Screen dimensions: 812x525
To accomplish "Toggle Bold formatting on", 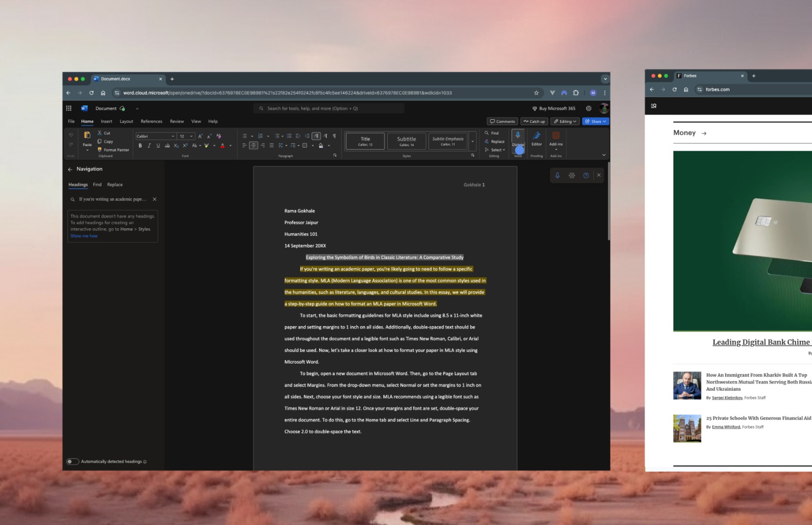I will pyautogui.click(x=140, y=146).
